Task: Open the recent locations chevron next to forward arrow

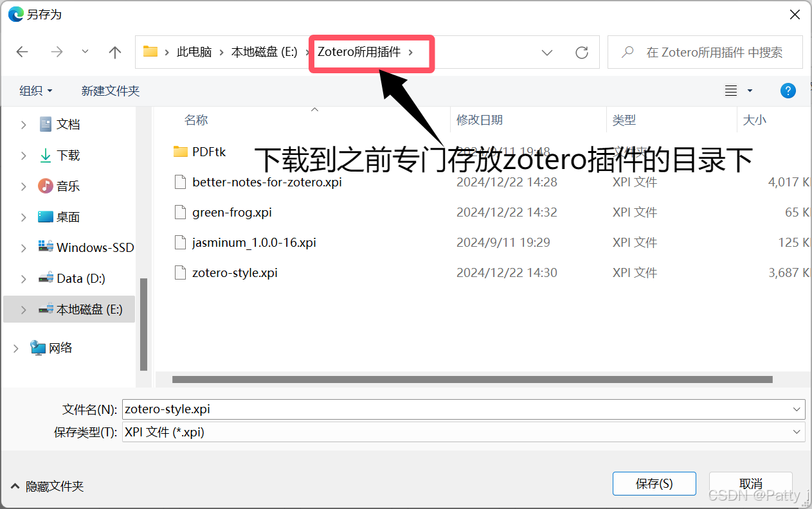Action: [85, 52]
